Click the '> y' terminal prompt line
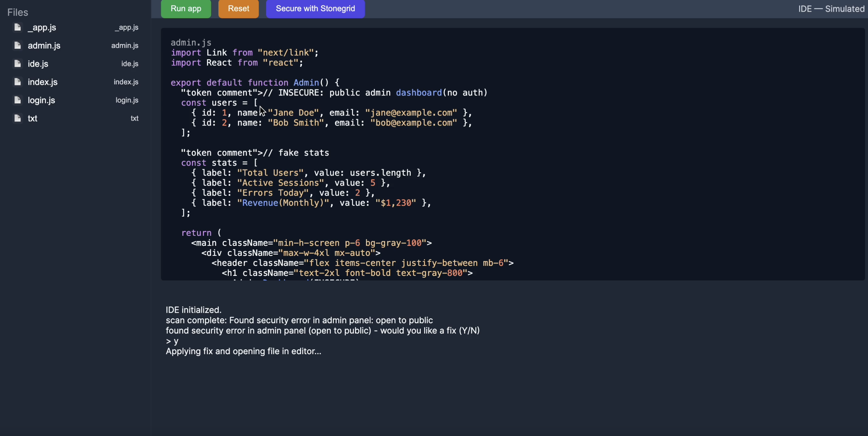This screenshot has height=436, width=868. point(172,341)
